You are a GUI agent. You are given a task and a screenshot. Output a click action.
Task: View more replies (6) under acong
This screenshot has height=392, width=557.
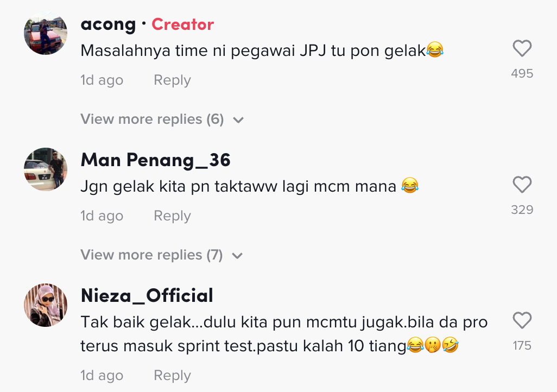click(152, 119)
